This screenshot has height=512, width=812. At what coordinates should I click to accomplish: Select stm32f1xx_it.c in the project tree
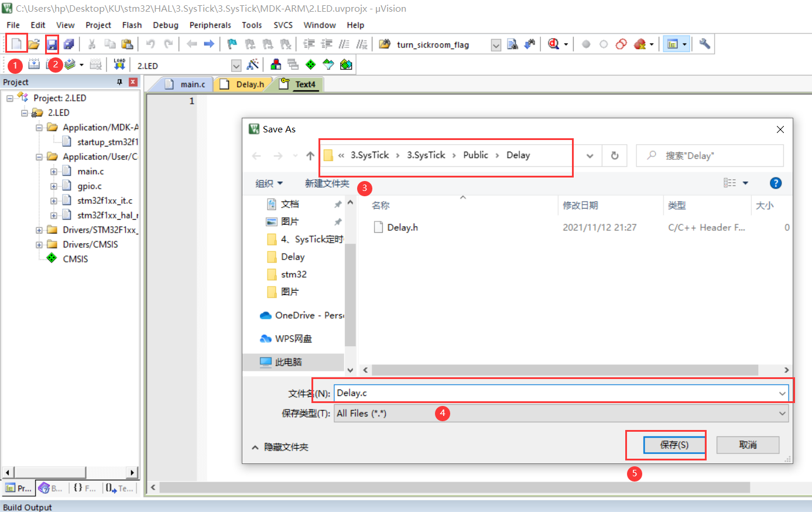click(x=105, y=201)
